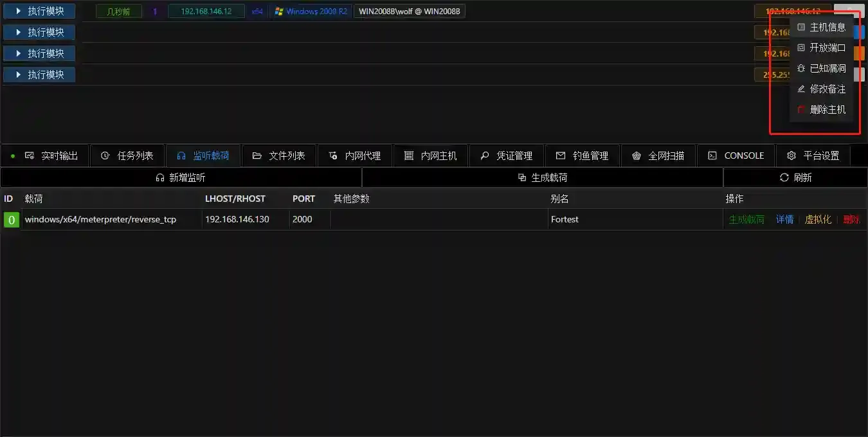Open the 内网代理 tab
Image resolution: width=868 pixels, height=437 pixels.
point(355,156)
